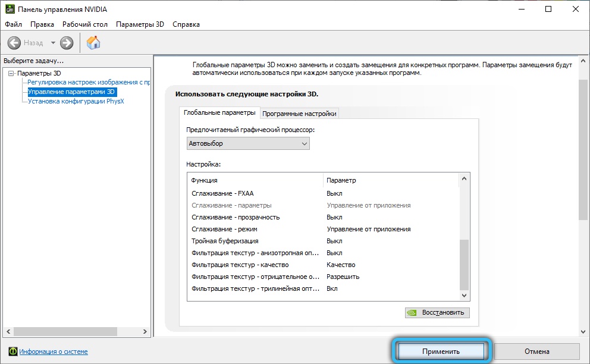Select the Тройная буферизация setting row
This screenshot has width=590, height=364.
click(225, 241)
